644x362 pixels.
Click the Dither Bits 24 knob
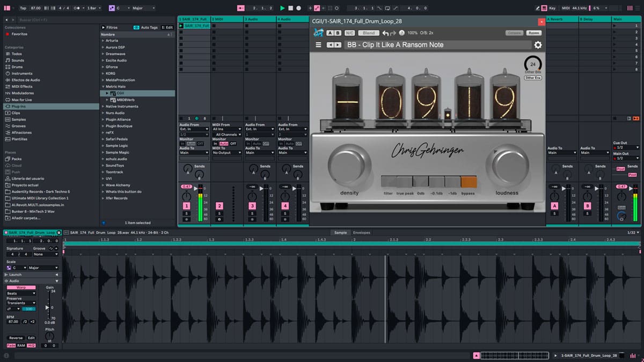[533, 64]
